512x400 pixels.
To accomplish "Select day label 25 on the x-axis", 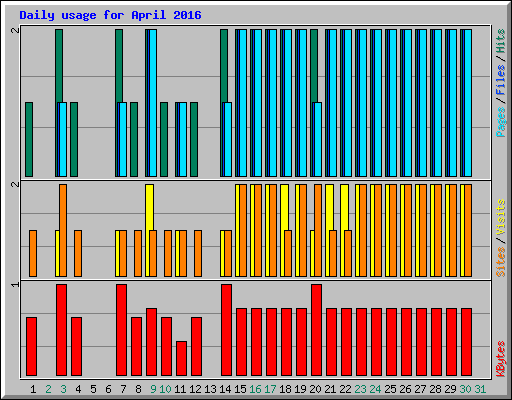I will tap(390, 389).
